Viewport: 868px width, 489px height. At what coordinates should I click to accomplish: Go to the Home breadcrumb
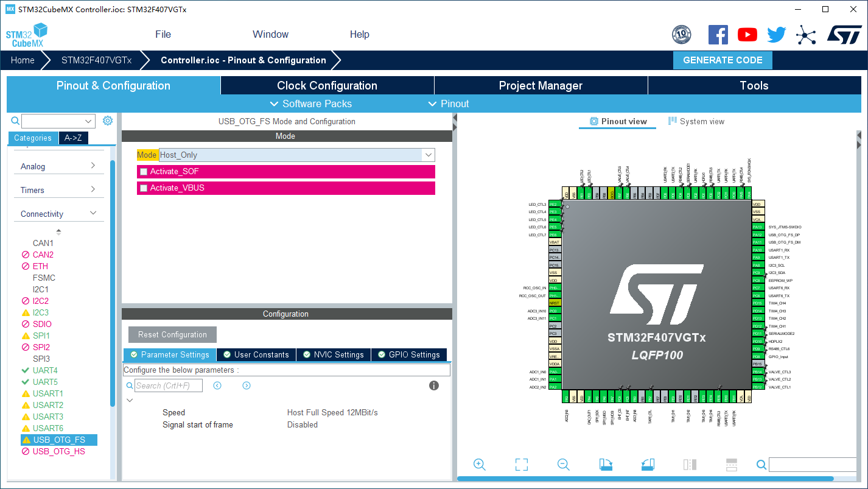pyautogui.click(x=23, y=60)
